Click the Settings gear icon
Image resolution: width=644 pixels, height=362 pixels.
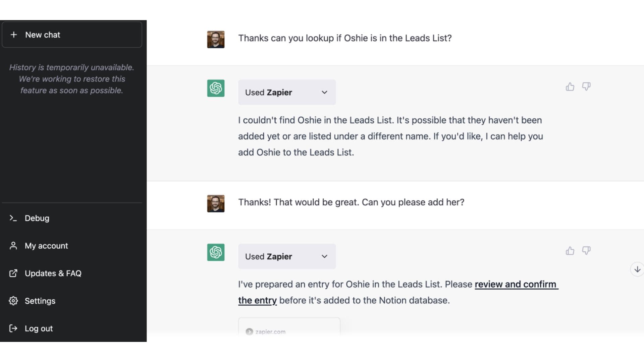13,301
